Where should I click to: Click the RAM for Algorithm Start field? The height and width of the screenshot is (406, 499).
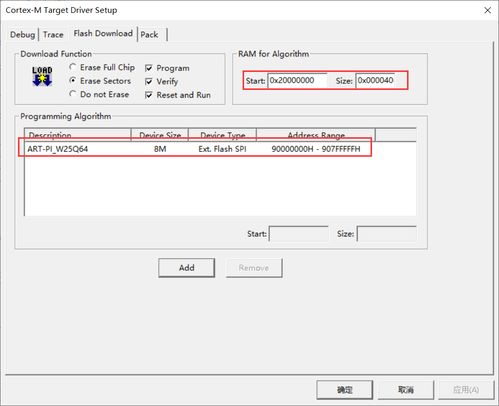(297, 81)
